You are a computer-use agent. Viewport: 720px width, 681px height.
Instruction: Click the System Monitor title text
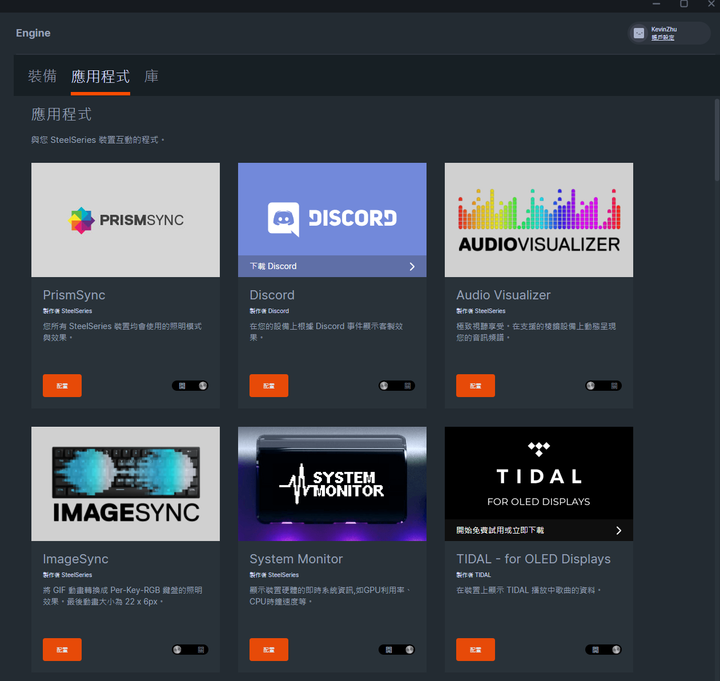pos(296,559)
